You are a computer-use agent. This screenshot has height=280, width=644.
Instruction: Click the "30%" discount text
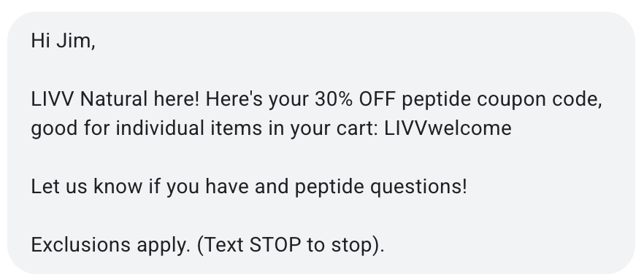(334, 99)
